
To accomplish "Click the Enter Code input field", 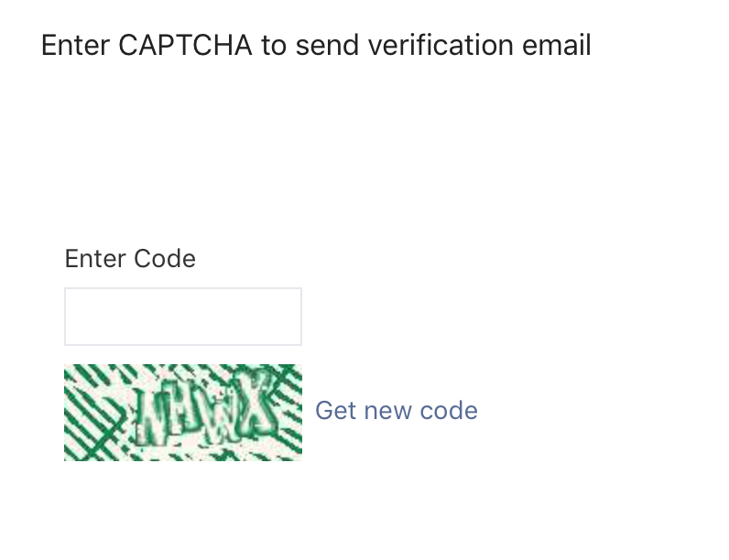I will (x=183, y=317).
